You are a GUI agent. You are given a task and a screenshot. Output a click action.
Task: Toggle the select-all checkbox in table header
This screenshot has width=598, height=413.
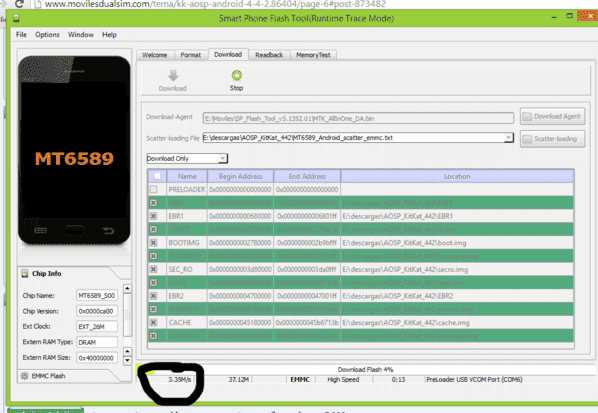157,176
